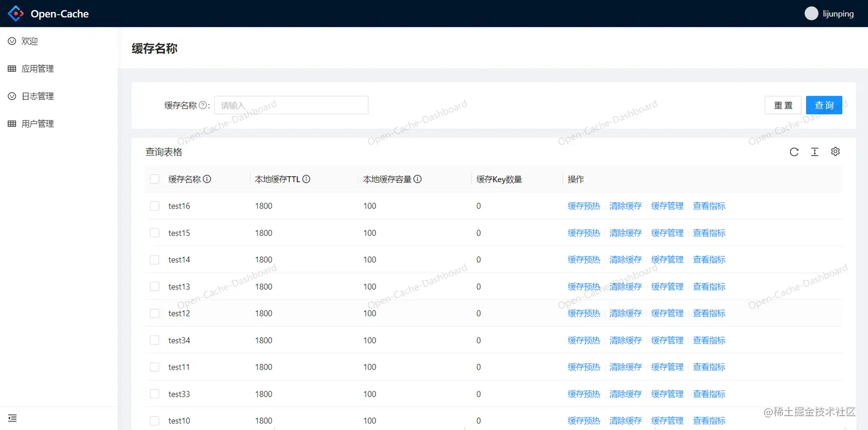
Task: Open 查看指标 for test33
Action: click(x=710, y=394)
